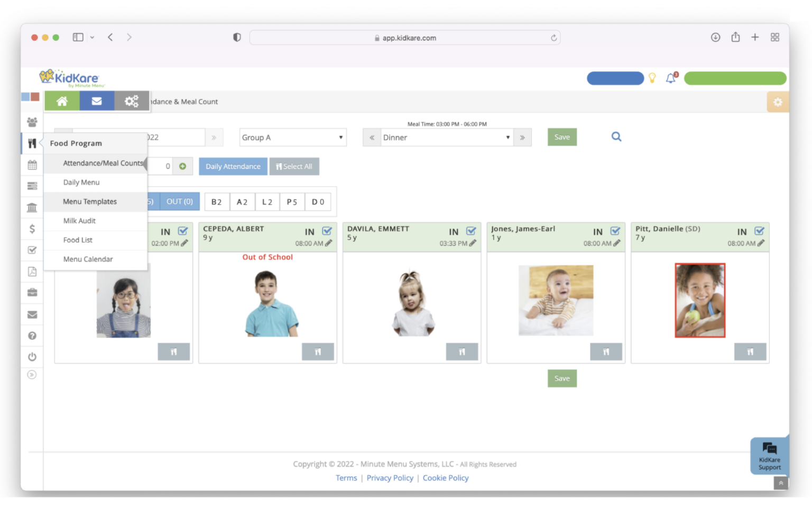Image resolution: width=812 pixels, height=510 pixels.
Task: Open the participants icon at sidebar top
Action: coord(32,122)
